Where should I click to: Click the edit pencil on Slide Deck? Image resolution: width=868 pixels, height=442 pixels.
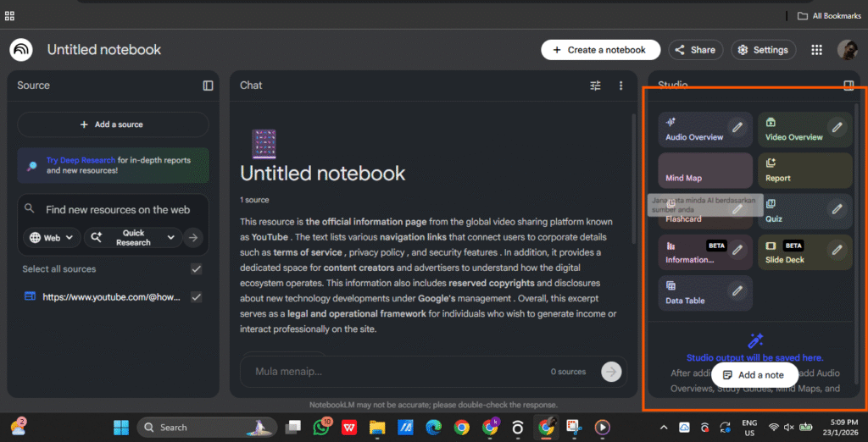837,249
